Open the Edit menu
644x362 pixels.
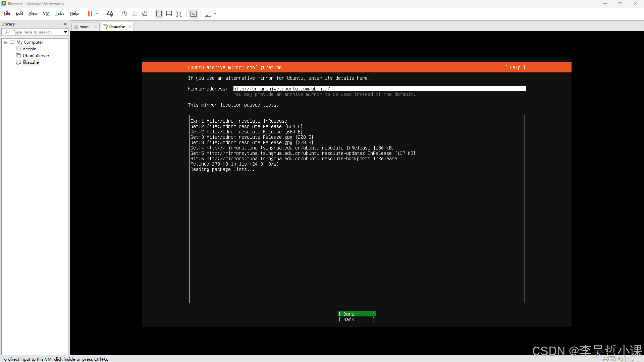point(19,13)
